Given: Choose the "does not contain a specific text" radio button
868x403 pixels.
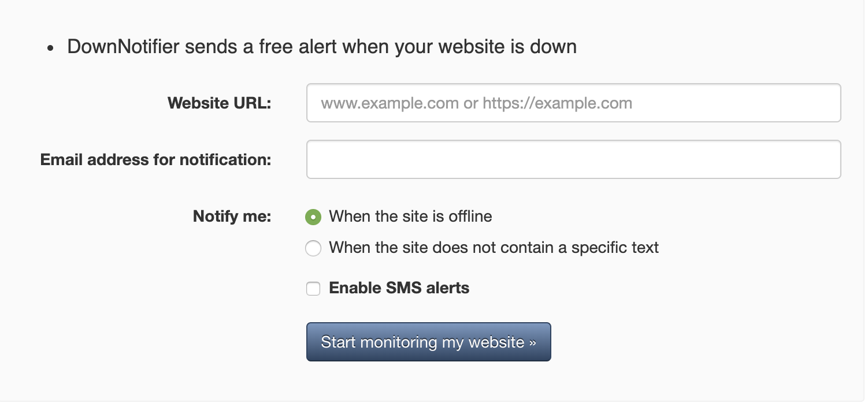Looking at the screenshot, I should [x=313, y=248].
